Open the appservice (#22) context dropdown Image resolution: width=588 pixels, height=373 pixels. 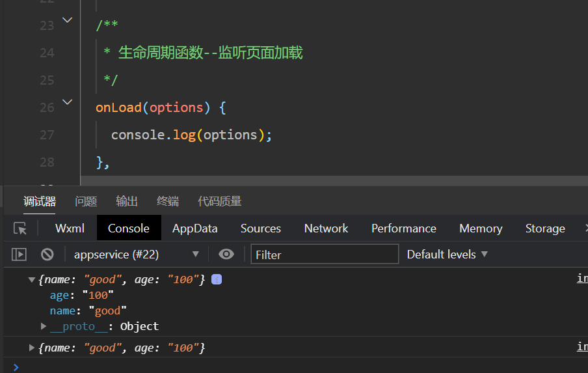coord(136,255)
